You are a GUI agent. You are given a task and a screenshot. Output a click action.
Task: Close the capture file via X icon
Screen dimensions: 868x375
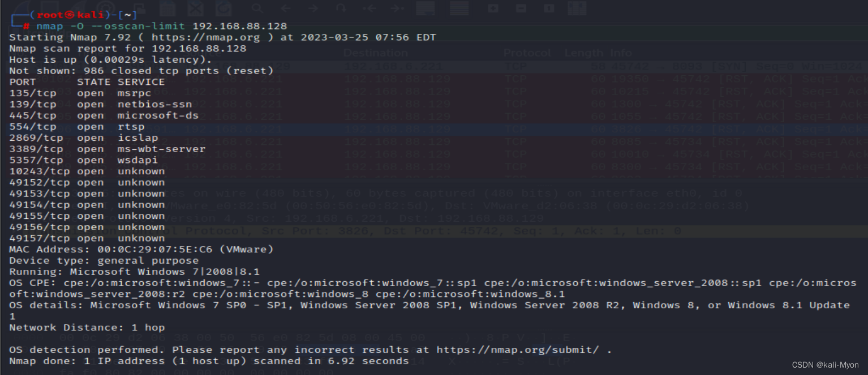pyautogui.click(x=196, y=8)
